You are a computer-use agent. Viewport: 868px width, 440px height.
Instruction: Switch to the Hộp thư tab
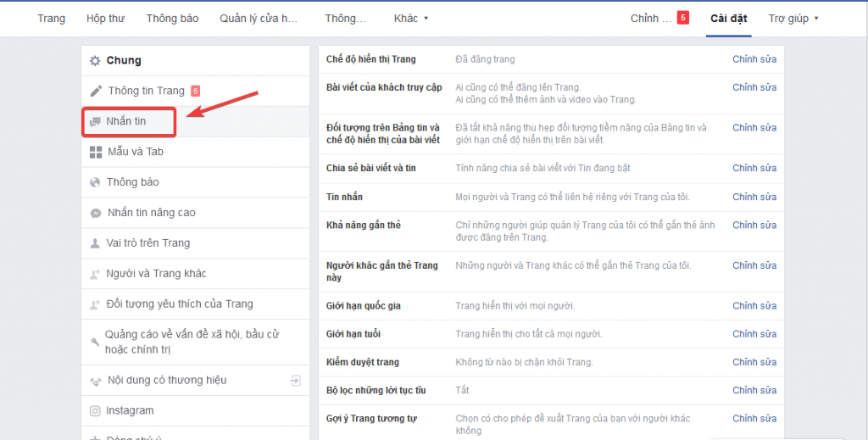[105, 18]
